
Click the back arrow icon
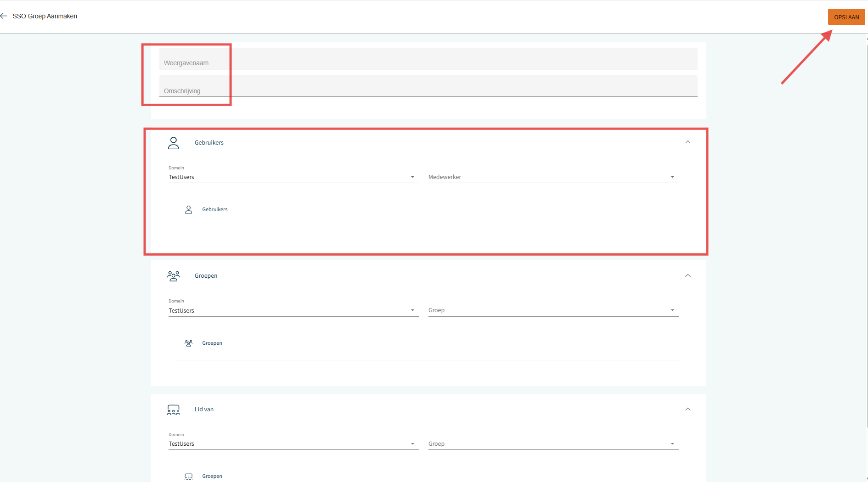point(4,16)
